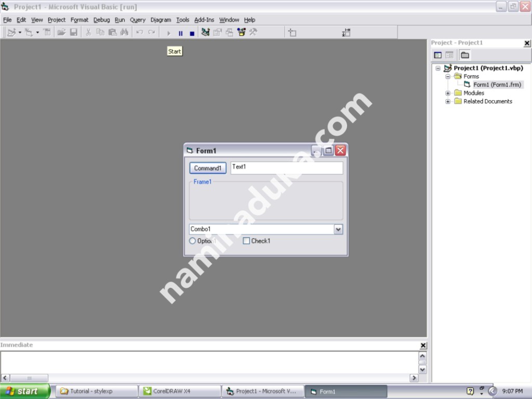532x399 pixels.
Task: Click the Copy toolbar icon
Action: 100,32
